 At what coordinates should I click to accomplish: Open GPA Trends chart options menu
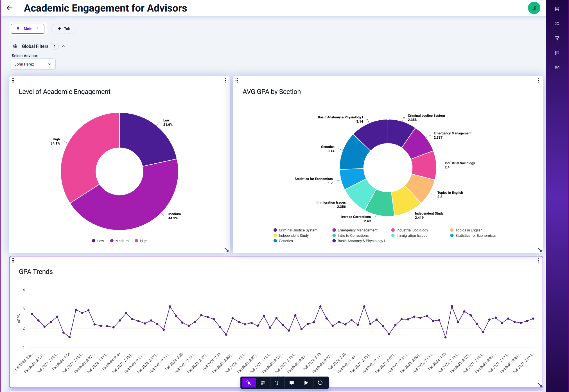(x=538, y=260)
